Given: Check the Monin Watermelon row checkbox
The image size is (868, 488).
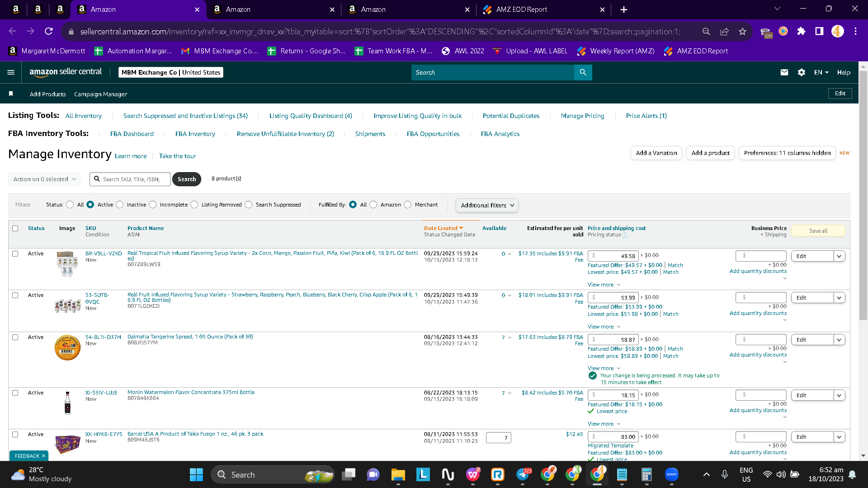Looking at the screenshot, I should [x=15, y=393].
